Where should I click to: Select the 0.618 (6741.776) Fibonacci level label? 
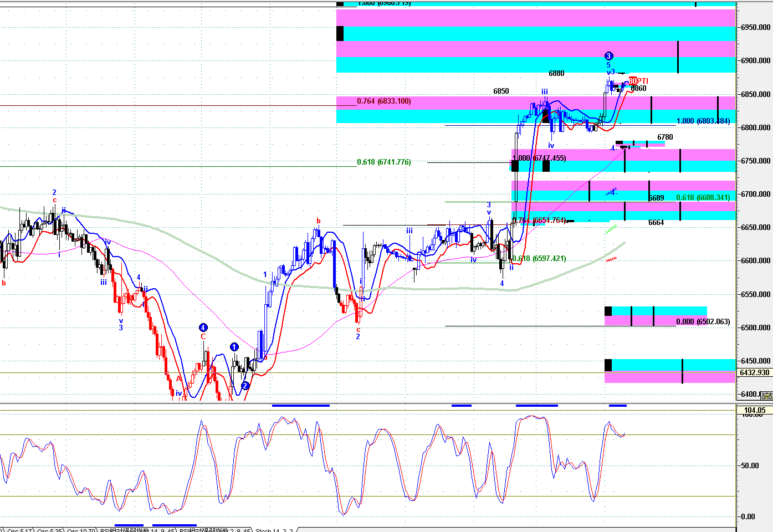[x=384, y=162]
